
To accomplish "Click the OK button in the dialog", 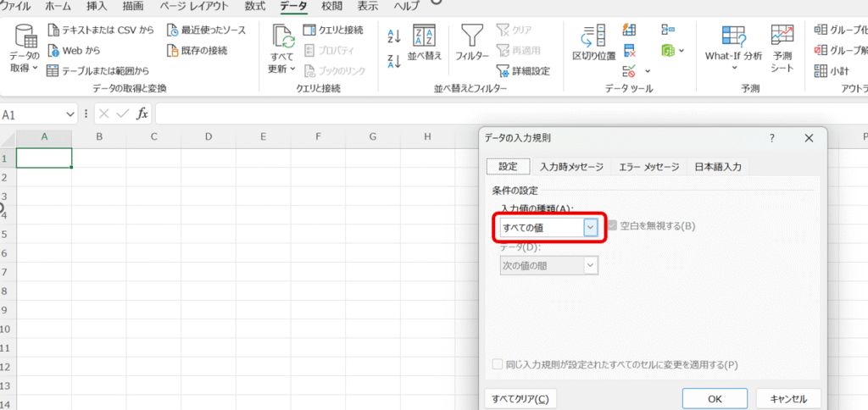I will tap(715, 398).
